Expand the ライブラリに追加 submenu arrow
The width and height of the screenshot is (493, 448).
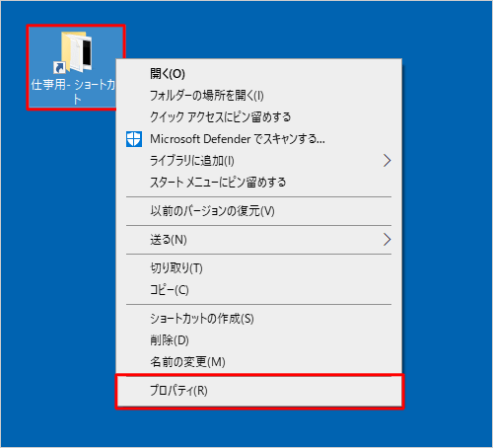click(387, 161)
